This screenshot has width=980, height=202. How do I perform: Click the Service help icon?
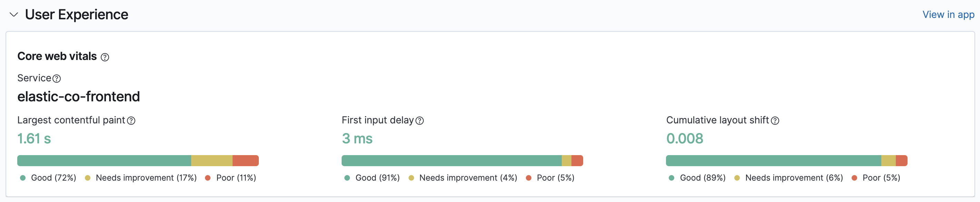coord(57,79)
